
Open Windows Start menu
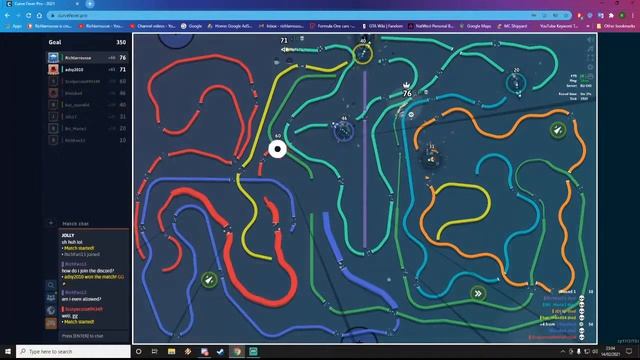point(7,351)
